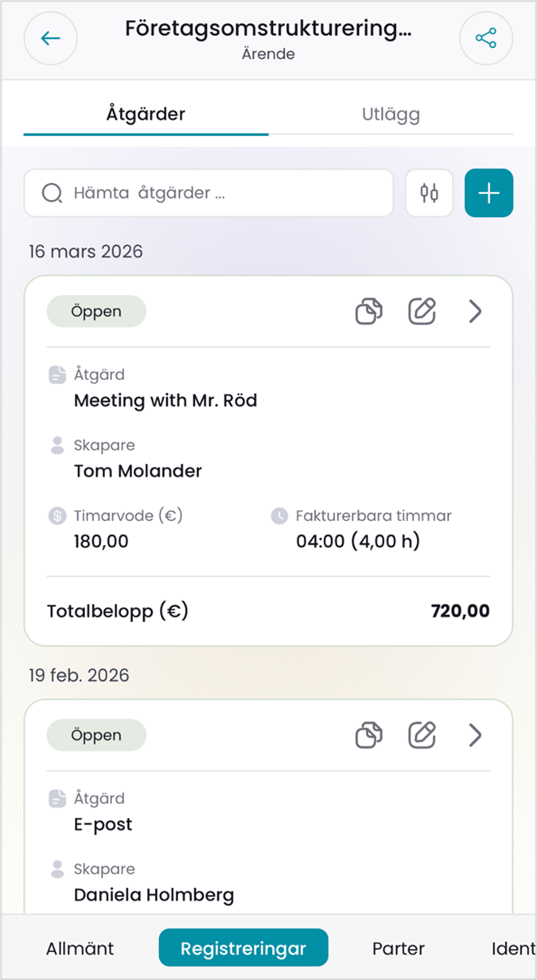
Task: Select the Registreringar section
Action: [243, 948]
